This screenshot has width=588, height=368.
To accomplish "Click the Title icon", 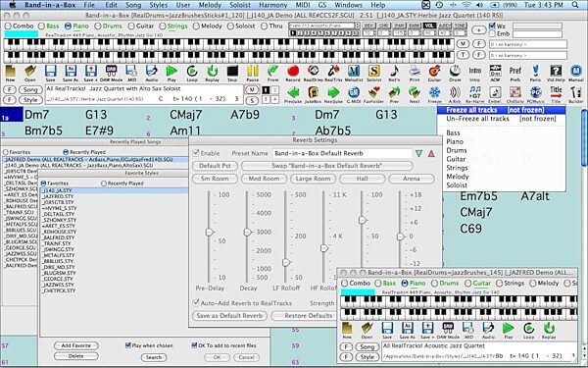I will click(x=556, y=94).
